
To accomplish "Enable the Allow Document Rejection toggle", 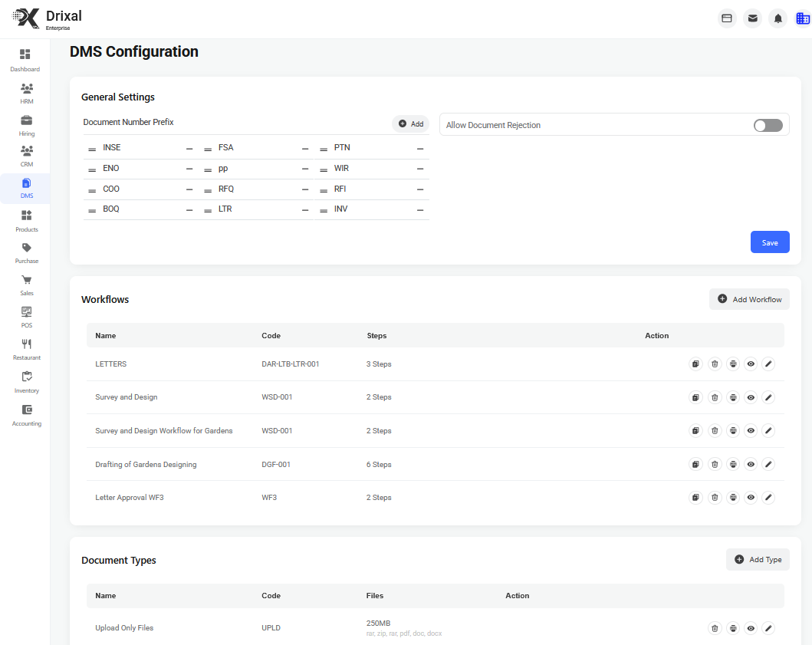I will (768, 124).
